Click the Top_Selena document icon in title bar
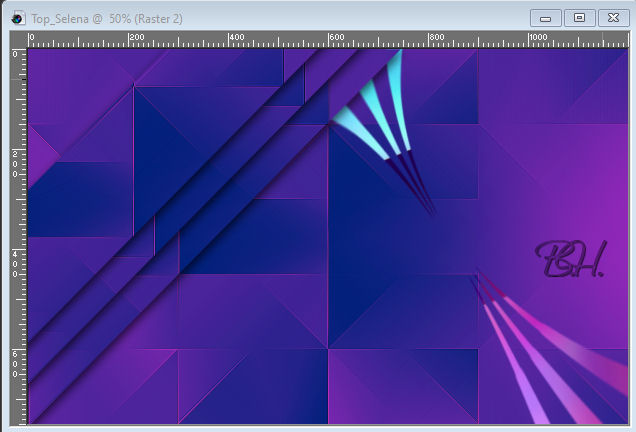Screen dimensions: 636x432 17,18
